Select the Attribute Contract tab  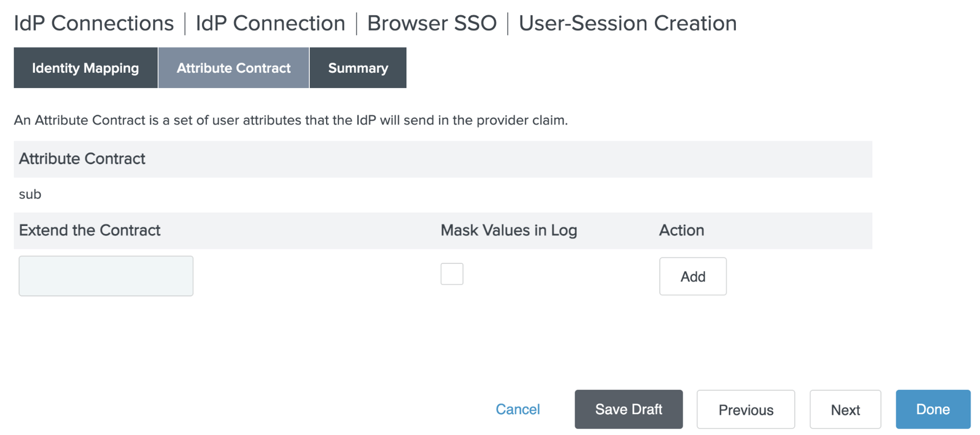coord(233,68)
